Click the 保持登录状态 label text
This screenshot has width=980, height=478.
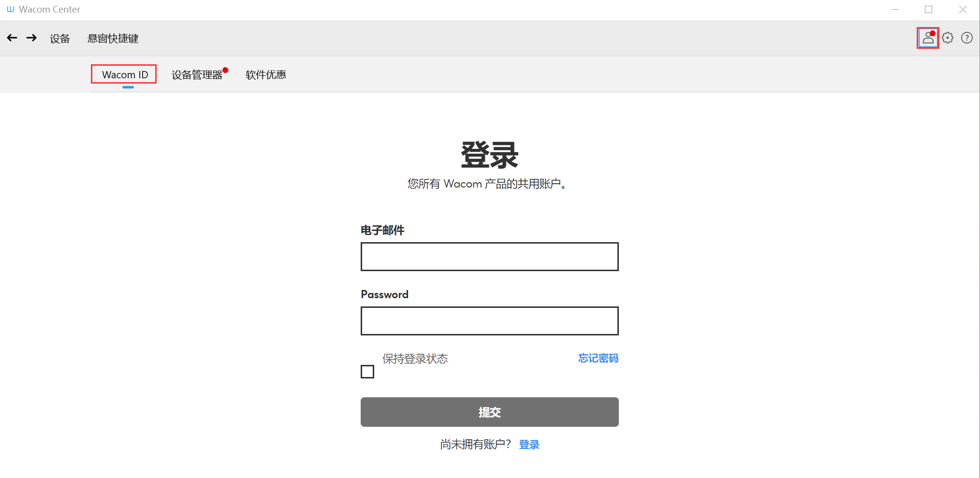point(415,359)
